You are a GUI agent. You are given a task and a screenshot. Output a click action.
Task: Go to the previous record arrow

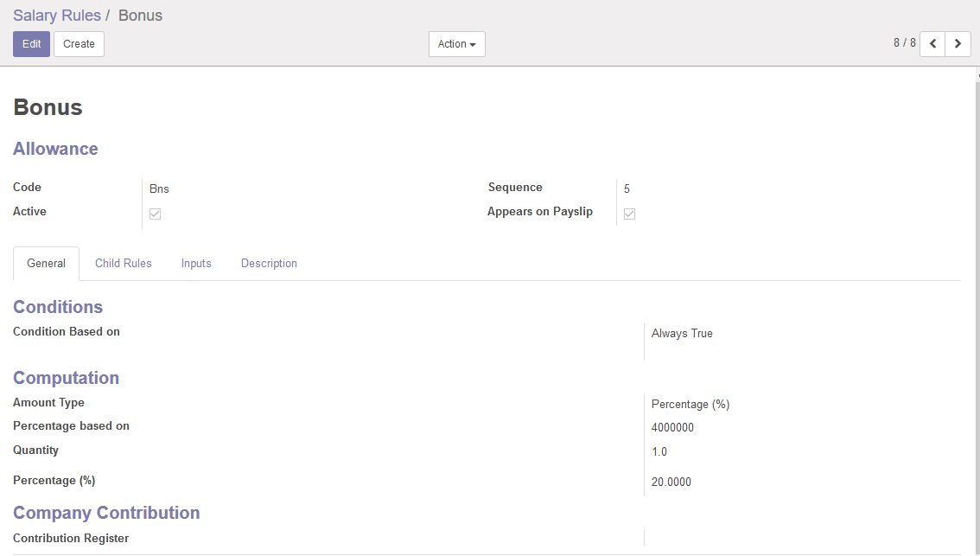tap(932, 44)
